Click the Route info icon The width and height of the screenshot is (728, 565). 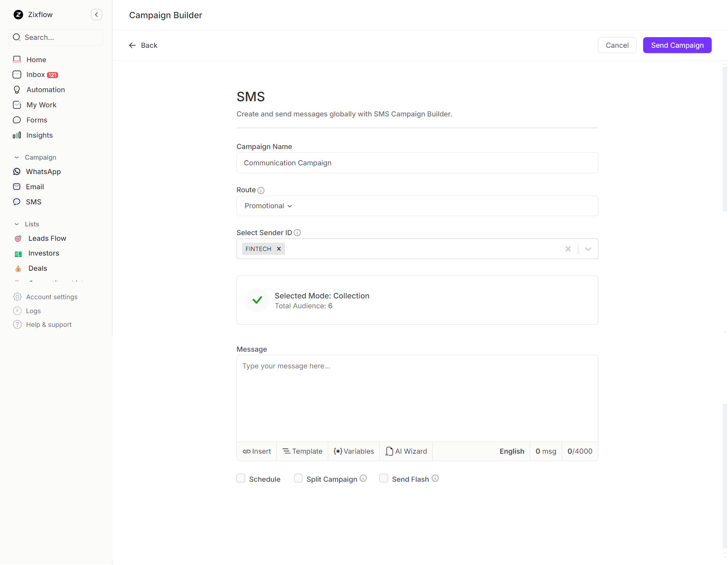point(261,190)
